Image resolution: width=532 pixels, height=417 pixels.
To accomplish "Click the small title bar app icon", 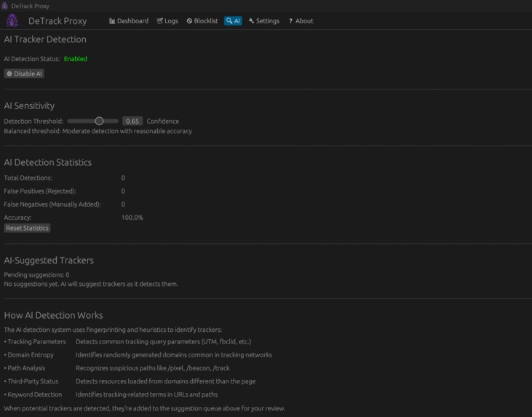I will (x=4, y=6).
